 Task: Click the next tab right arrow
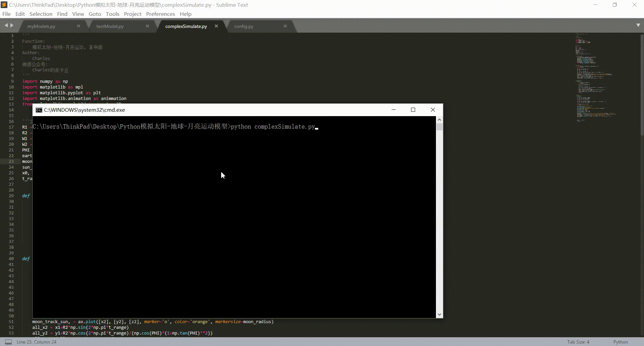click(x=12, y=25)
